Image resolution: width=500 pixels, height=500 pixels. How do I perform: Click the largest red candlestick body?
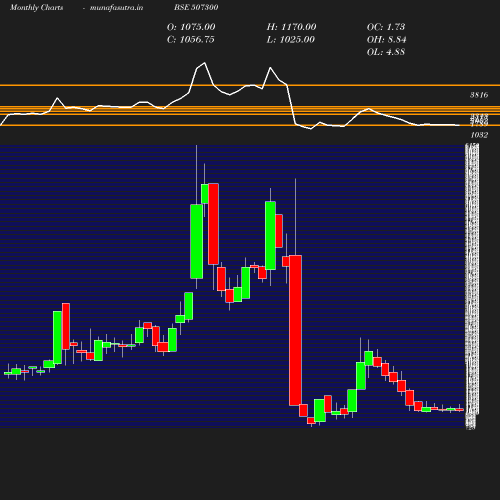(x=295, y=330)
